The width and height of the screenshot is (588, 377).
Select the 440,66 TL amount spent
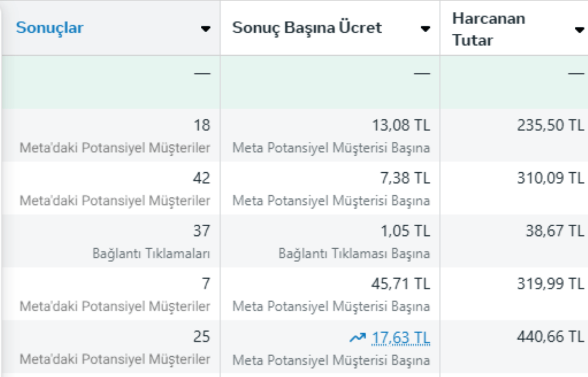click(550, 337)
